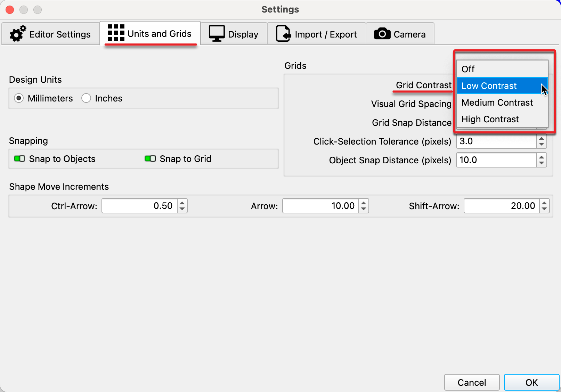Click the monitor icon on Display tab
This screenshot has height=392, width=561.
coord(217,34)
